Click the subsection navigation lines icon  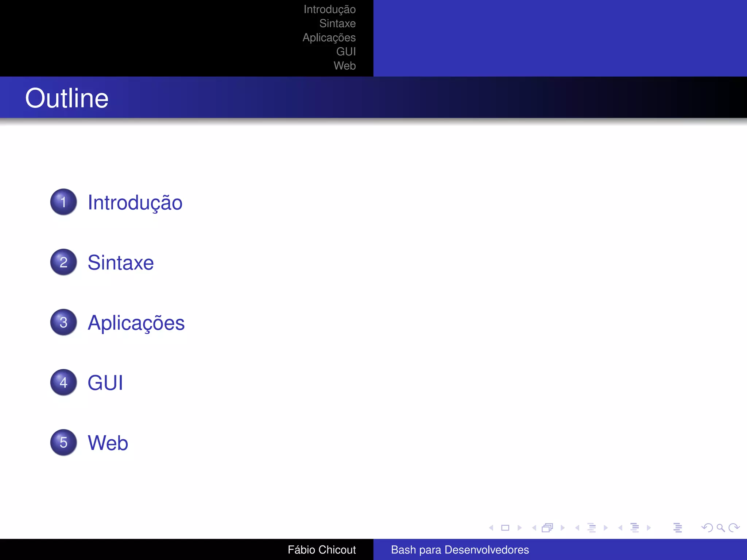pos(592,528)
